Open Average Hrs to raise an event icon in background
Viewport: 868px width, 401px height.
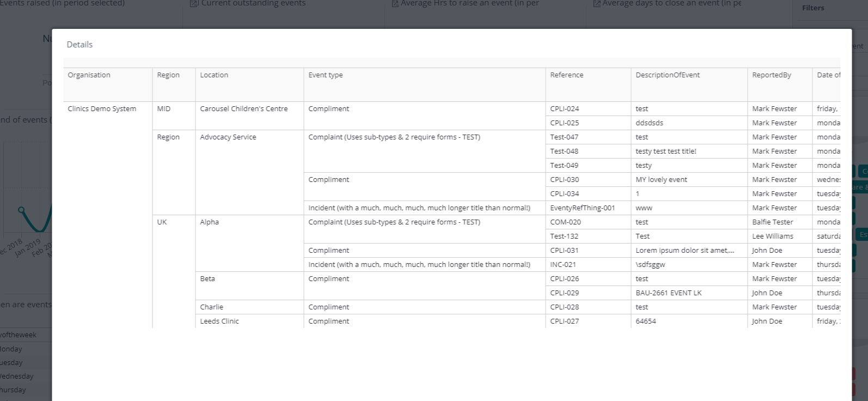tap(395, 3)
